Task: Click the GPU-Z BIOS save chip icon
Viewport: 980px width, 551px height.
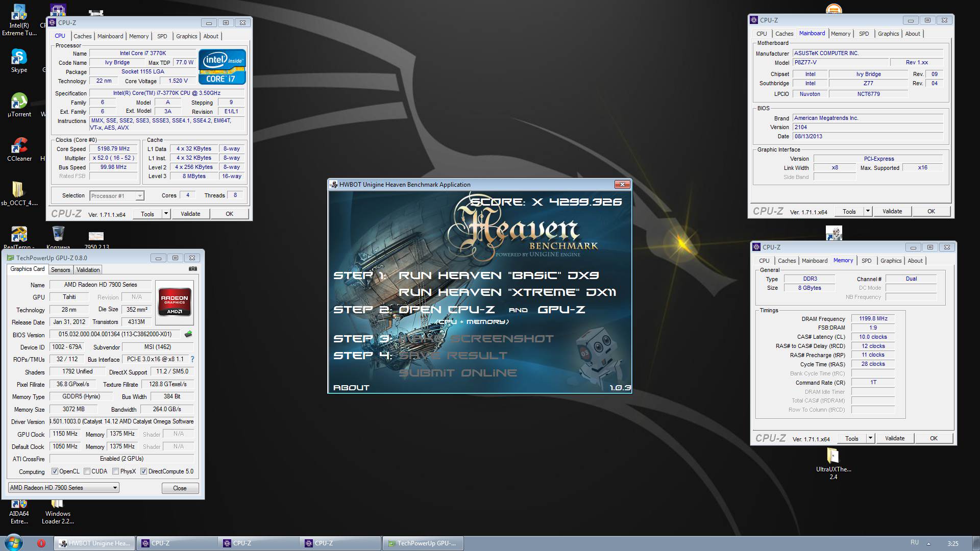Action: (188, 334)
